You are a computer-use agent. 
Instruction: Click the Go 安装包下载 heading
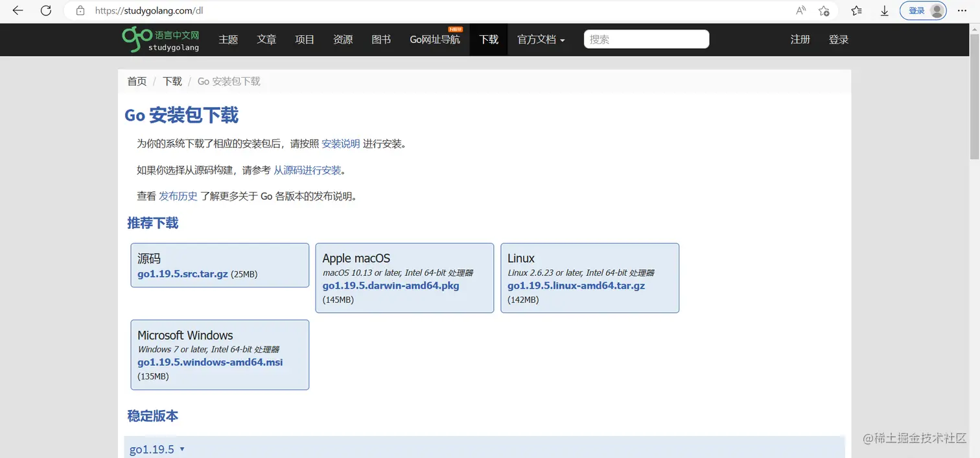click(181, 115)
